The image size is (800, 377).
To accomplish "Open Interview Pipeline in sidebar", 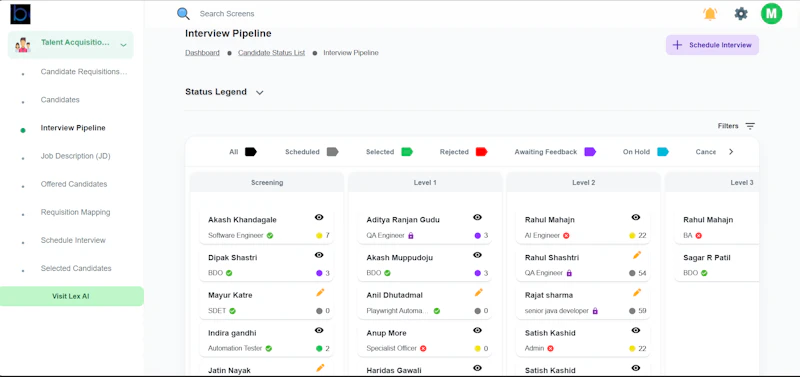I will tap(73, 128).
